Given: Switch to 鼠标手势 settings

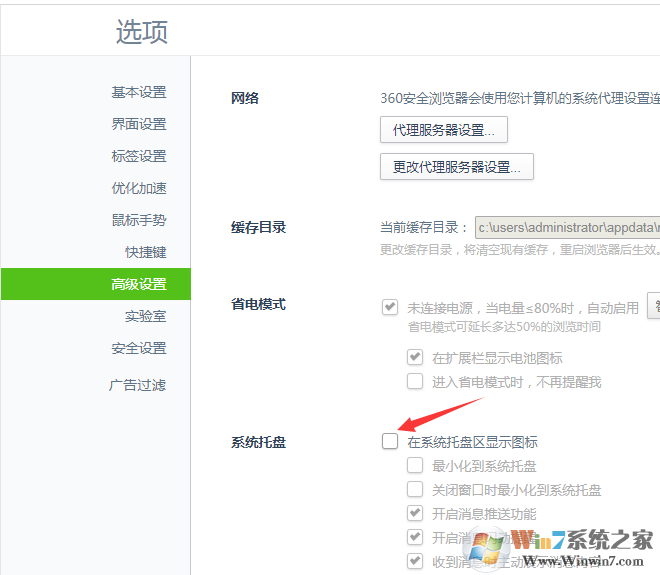Looking at the screenshot, I should point(138,220).
